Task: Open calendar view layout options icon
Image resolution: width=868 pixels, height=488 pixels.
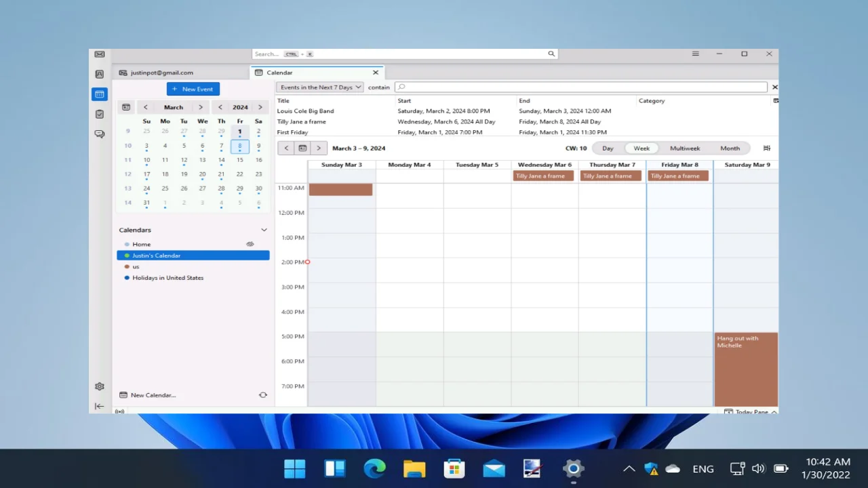Action: point(767,148)
